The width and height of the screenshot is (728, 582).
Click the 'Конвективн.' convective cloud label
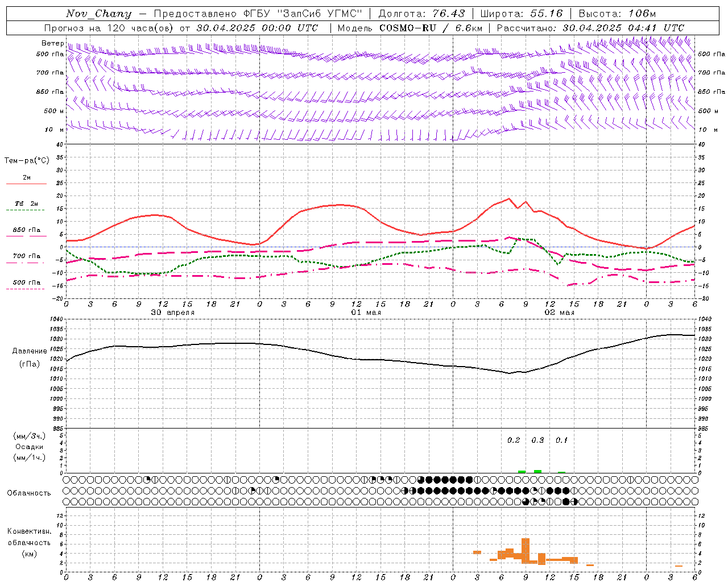pos(30,531)
